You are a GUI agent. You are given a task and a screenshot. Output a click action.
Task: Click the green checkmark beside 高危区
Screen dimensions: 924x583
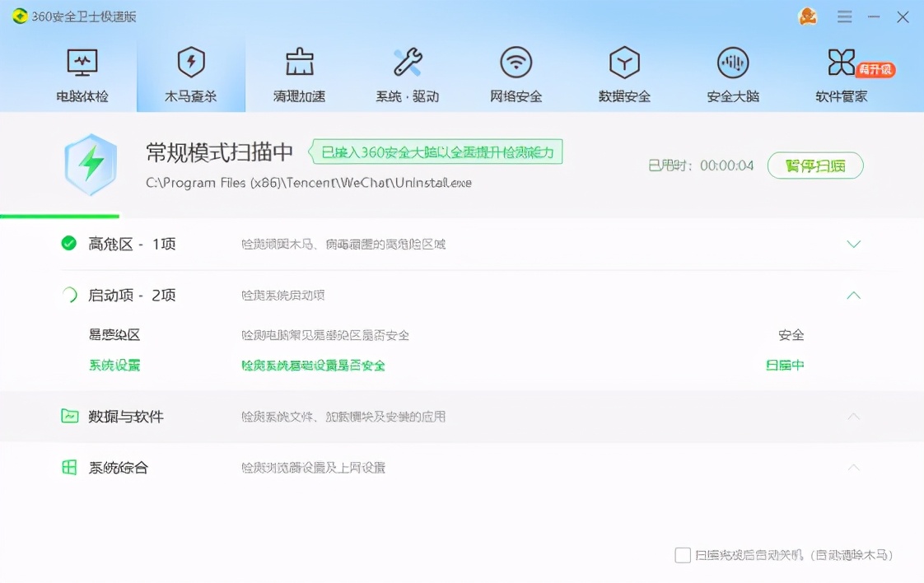(69, 244)
